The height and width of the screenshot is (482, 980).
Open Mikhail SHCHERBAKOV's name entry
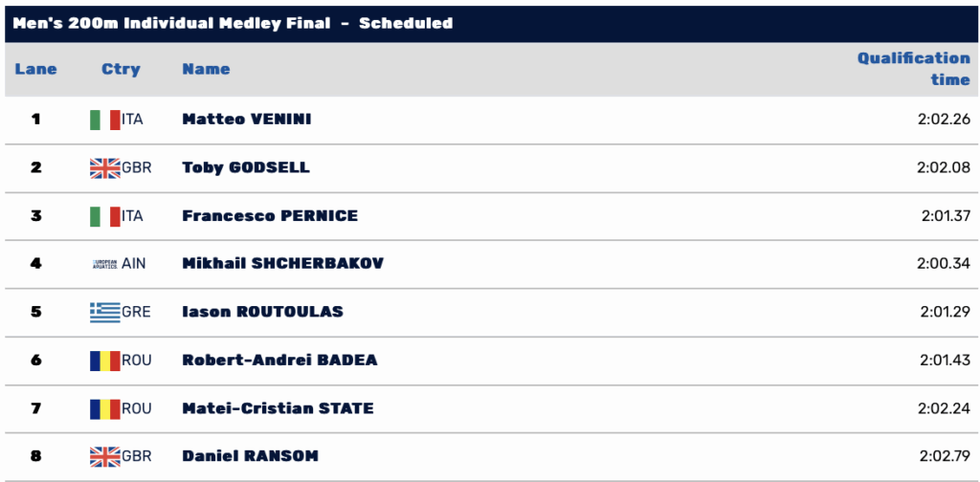(x=282, y=263)
